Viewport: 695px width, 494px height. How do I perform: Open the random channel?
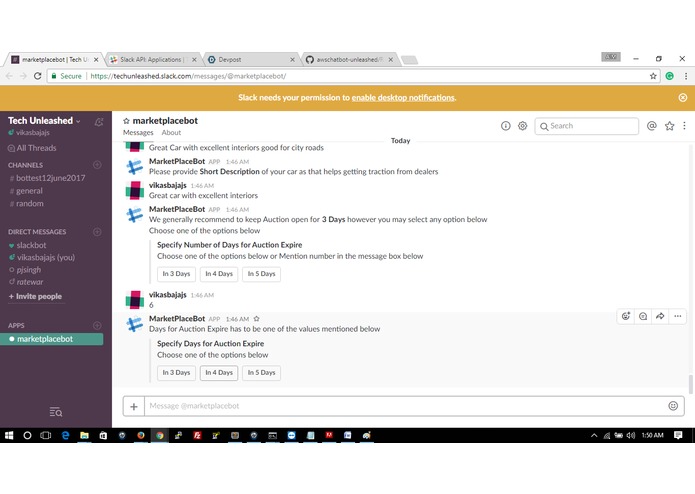pyautogui.click(x=27, y=203)
